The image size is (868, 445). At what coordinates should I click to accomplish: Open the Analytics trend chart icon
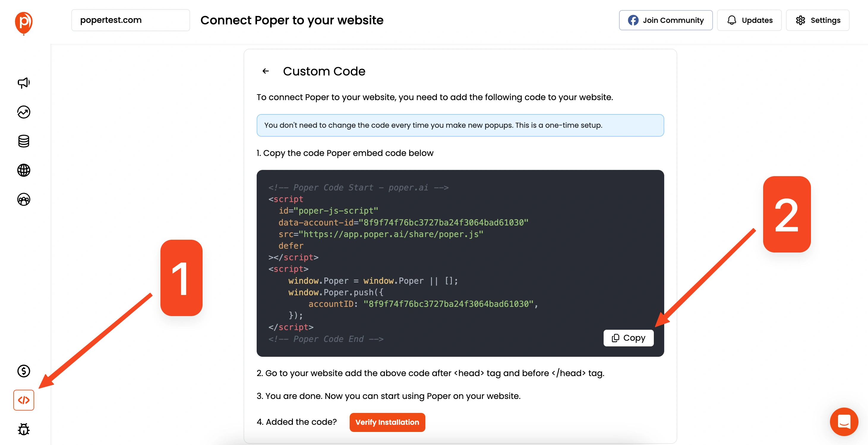coord(23,112)
